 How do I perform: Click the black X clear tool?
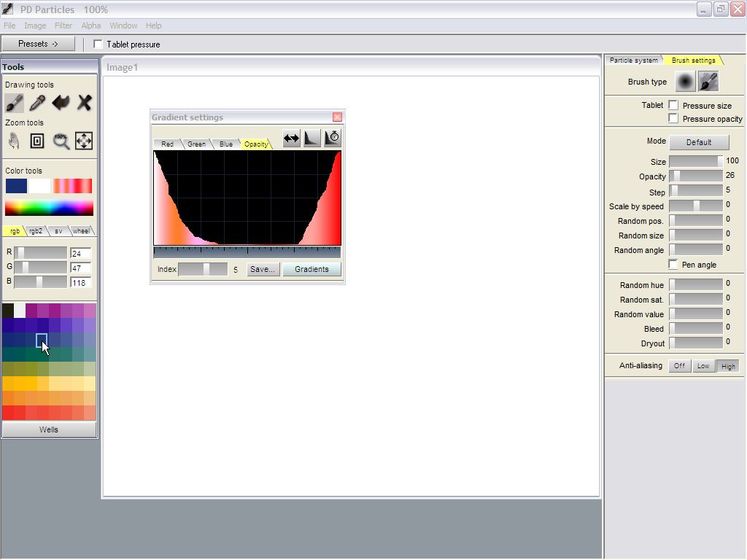click(x=85, y=103)
